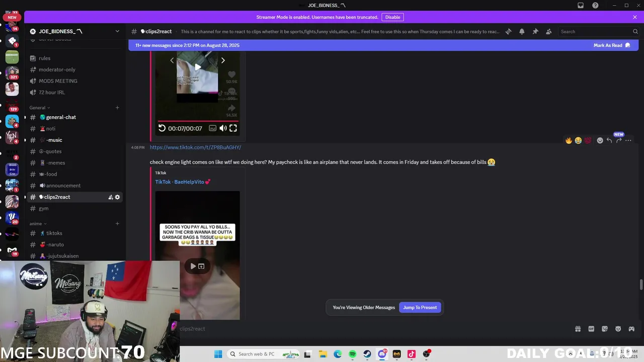644x362 pixels.
Task: Play the upper TikTok video
Action: pyautogui.click(x=198, y=67)
